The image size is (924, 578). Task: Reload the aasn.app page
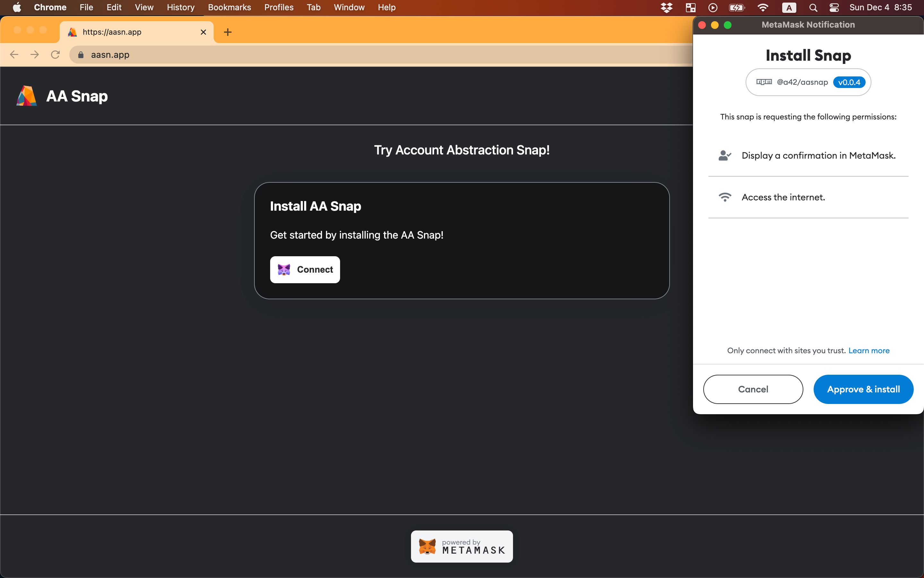click(x=56, y=55)
